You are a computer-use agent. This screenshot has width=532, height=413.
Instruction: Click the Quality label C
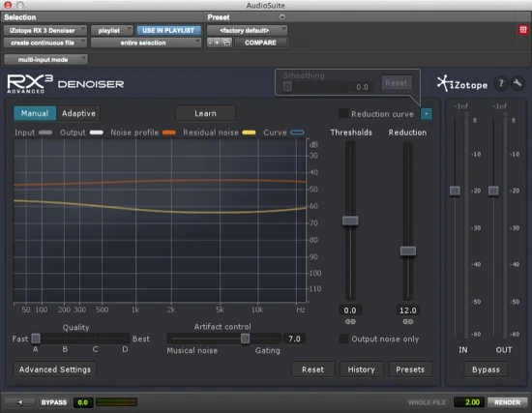[x=96, y=349]
